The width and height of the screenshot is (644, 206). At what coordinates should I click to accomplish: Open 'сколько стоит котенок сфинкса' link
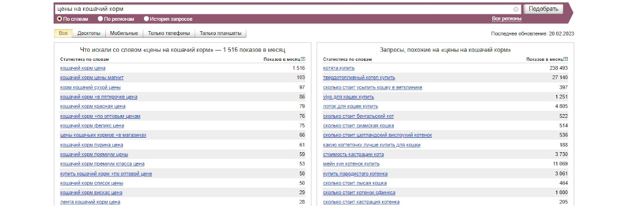[x=359, y=193]
